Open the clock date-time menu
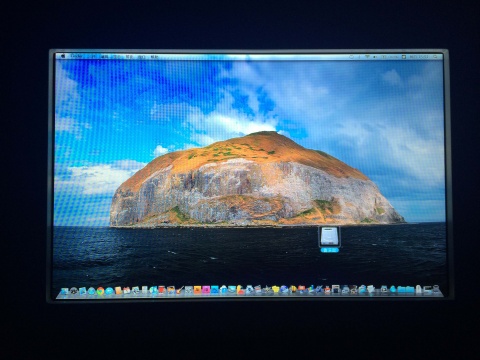480x360 pixels. pyautogui.click(x=419, y=57)
